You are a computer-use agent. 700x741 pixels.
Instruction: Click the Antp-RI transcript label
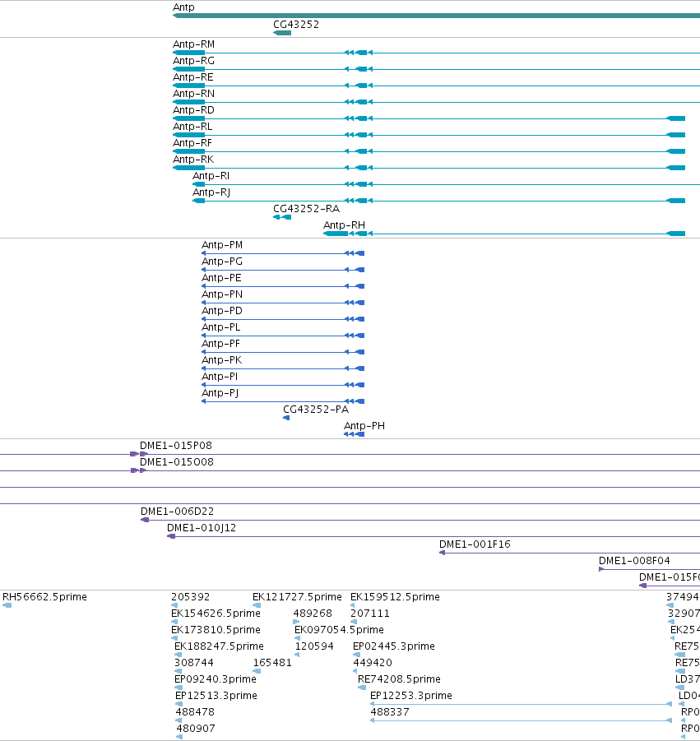pos(211,176)
